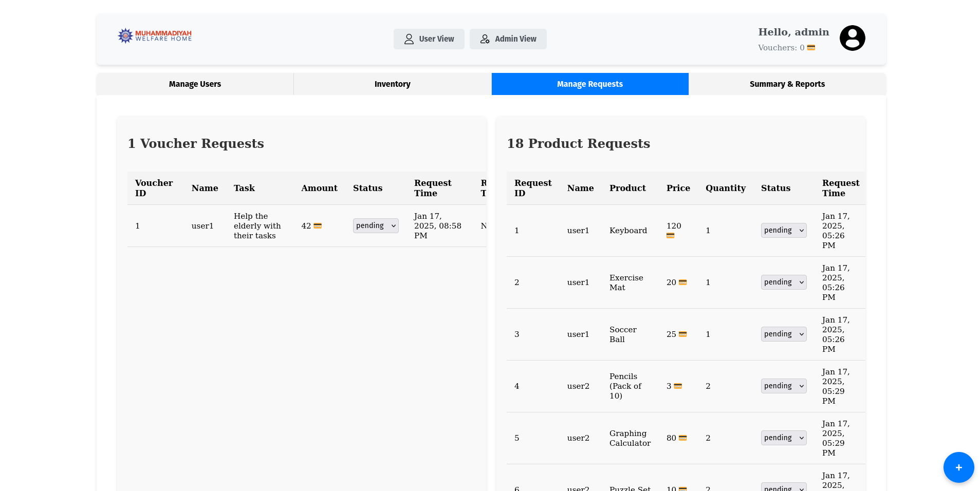Open the Inventory tab
This screenshot has height=491, width=980.
click(392, 84)
